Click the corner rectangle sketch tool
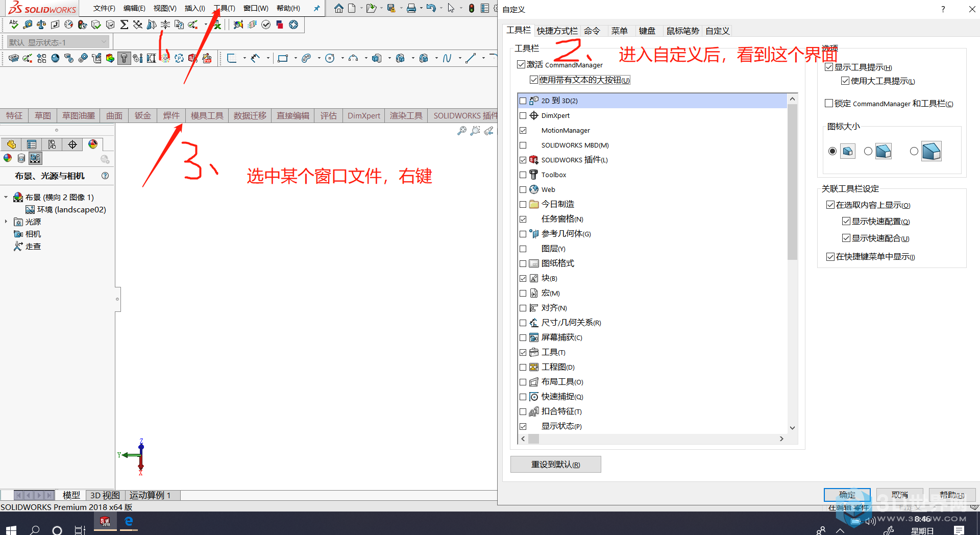The height and width of the screenshot is (535, 980). click(283, 58)
